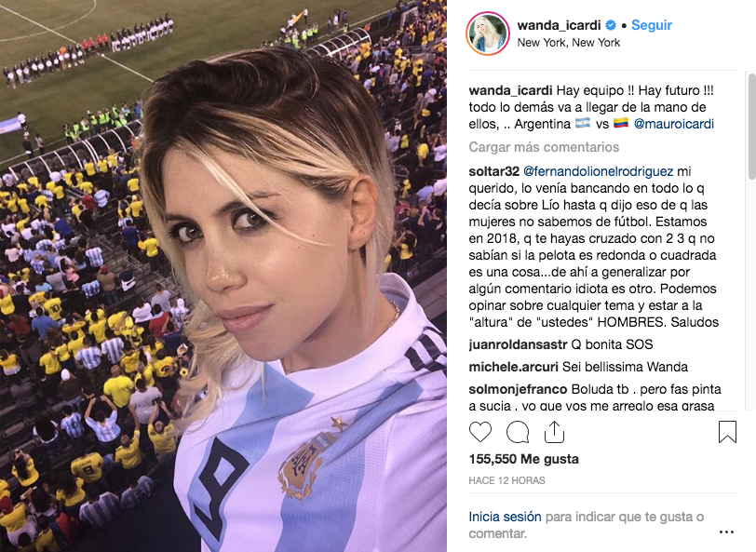Follow the account with Seguir
The height and width of the screenshot is (552, 756).
[652, 25]
